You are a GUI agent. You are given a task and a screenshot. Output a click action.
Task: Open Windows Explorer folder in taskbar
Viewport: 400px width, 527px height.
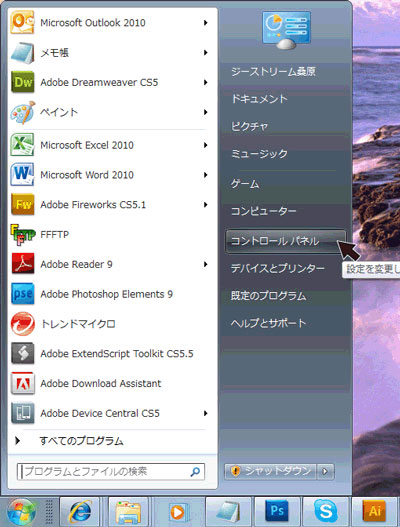pyautogui.click(x=128, y=512)
